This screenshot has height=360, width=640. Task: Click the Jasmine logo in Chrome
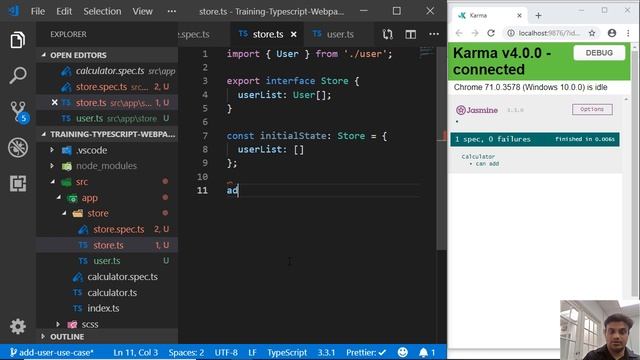477,110
